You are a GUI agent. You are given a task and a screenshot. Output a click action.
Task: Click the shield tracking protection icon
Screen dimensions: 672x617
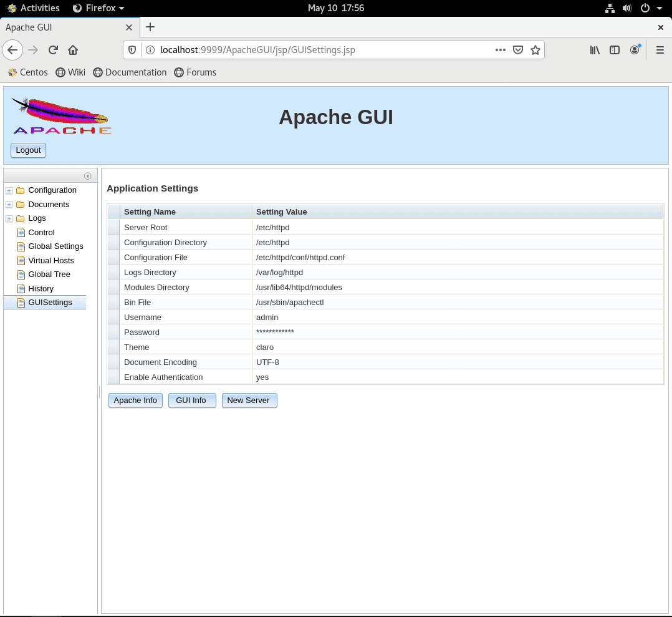click(132, 50)
